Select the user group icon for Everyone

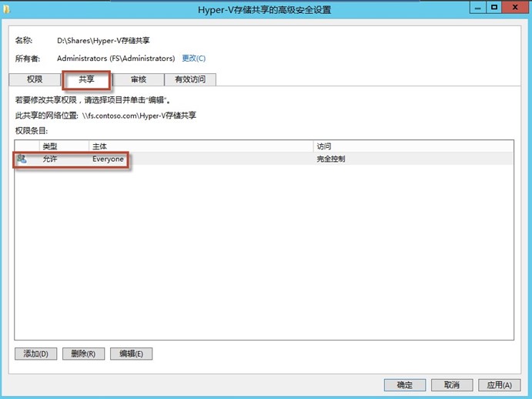tap(22, 159)
